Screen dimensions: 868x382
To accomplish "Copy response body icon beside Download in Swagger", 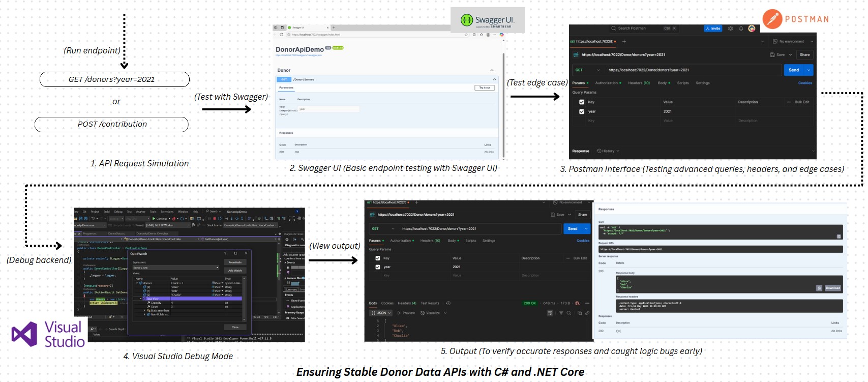I will coord(819,288).
